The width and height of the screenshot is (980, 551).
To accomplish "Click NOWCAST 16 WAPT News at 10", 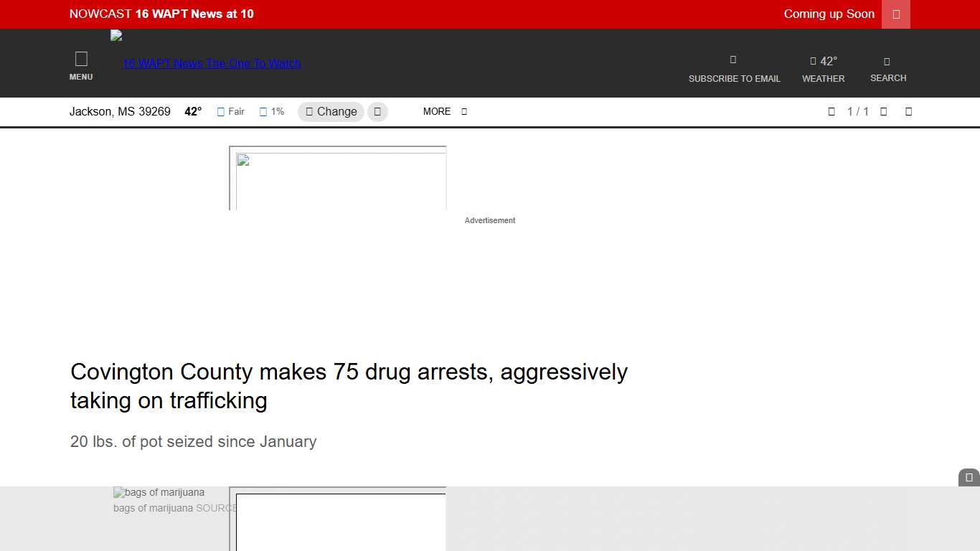I will pyautogui.click(x=161, y=14).
